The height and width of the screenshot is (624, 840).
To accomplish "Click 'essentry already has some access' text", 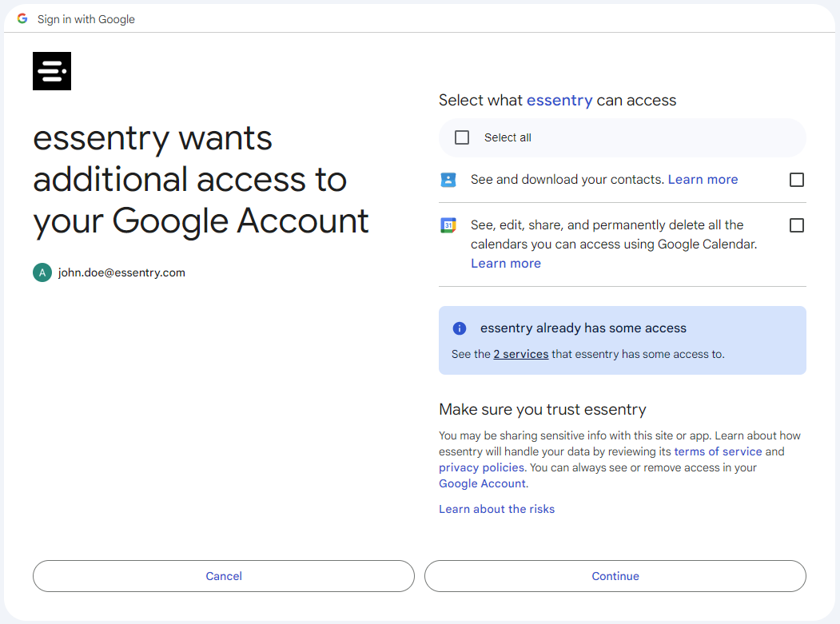I will (583, 328).
